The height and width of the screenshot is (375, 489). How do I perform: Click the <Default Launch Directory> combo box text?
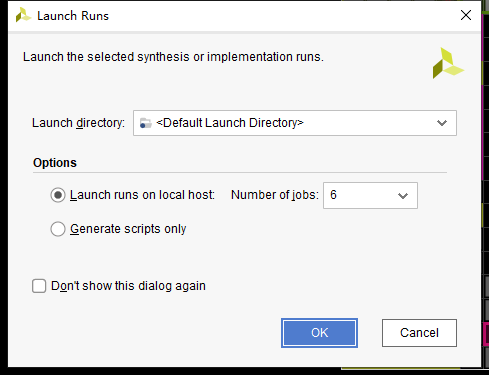click(230, 123)
